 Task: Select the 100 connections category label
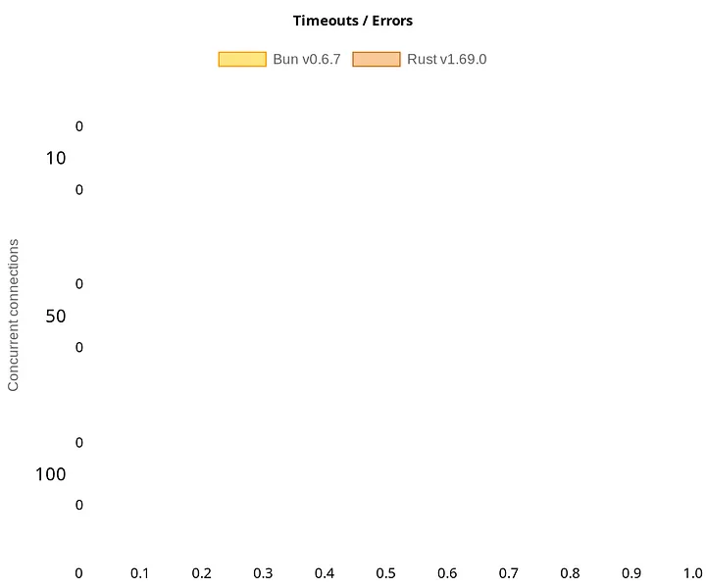click(x=50, y=474)
